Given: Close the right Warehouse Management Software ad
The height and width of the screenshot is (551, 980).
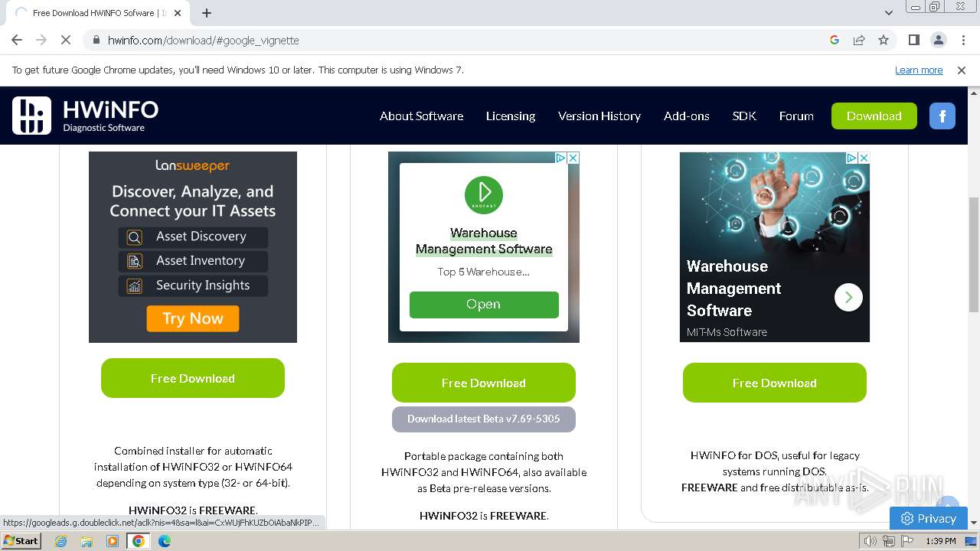Looking at the screenshot, I should [864, 158].
